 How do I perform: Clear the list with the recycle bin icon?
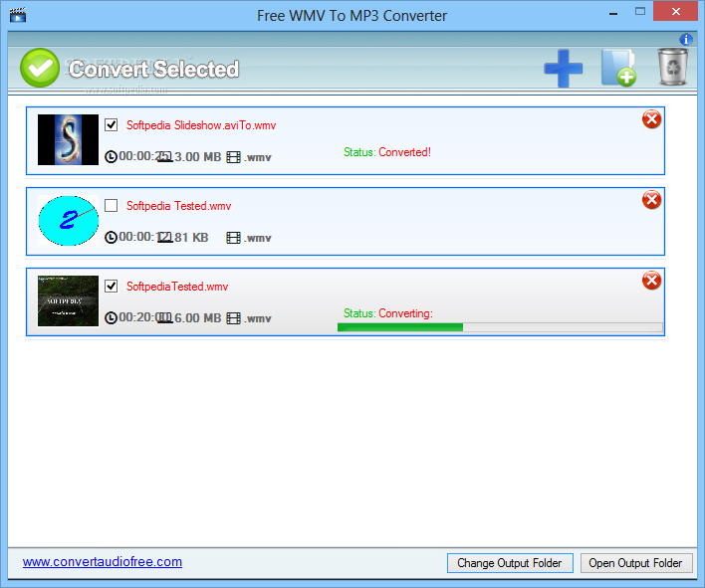coord(673,67)
